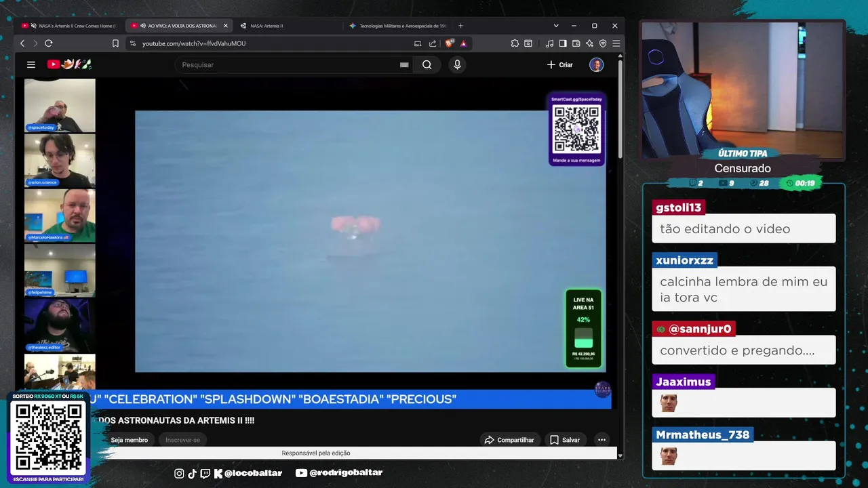
Task: Click the @rodrigobaltar YouTube handle
Action: click(345, 473)
